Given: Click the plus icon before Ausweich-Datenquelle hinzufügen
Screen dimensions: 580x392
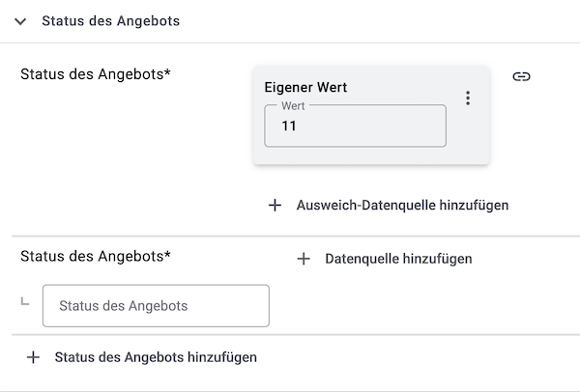Looking at the screenshot, I should (x=275, y=205).
